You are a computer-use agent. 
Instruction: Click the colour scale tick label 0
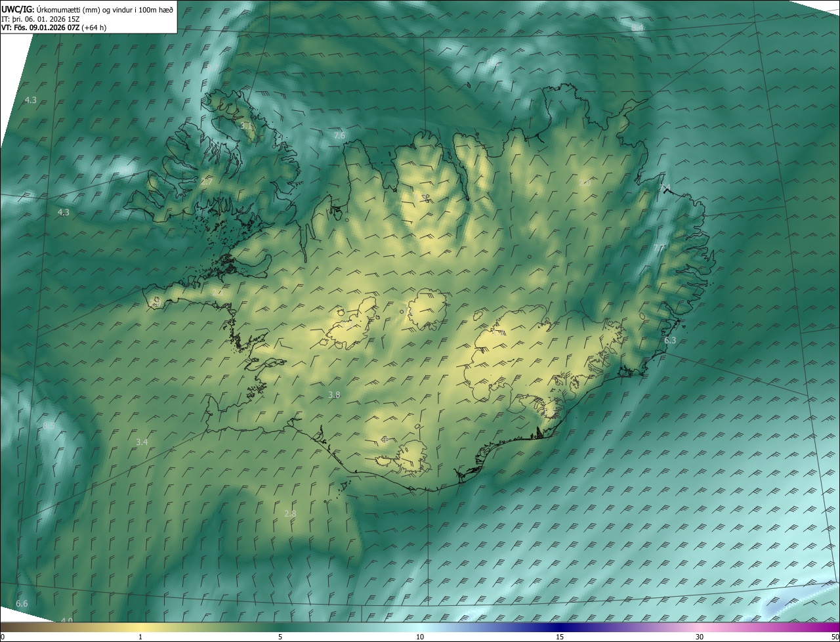(x=3, y=637)
